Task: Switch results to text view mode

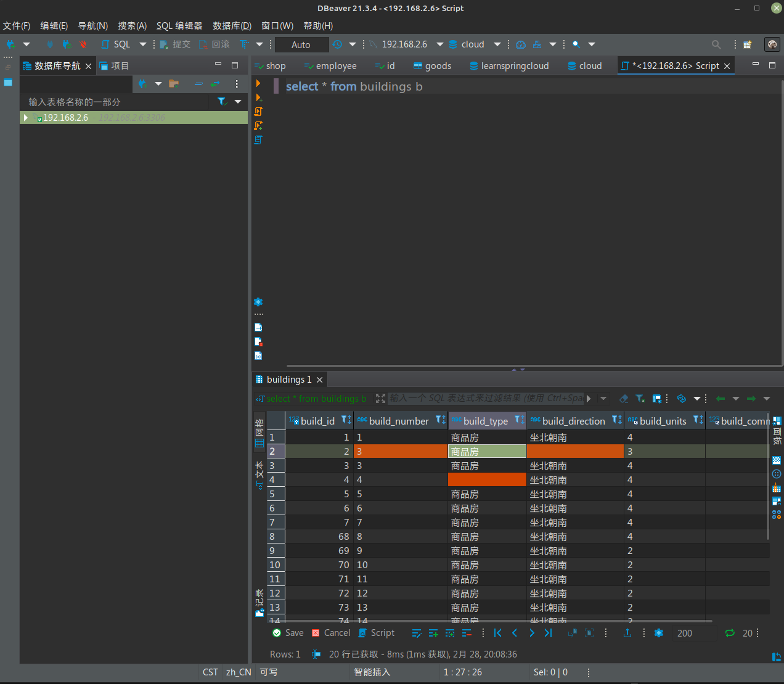Action: tap(259, 475)
